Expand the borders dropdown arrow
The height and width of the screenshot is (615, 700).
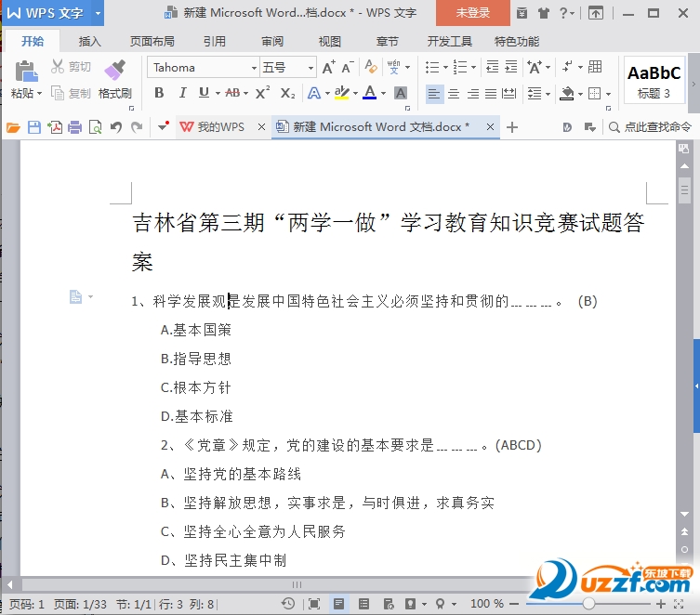(x=608, y=94)
